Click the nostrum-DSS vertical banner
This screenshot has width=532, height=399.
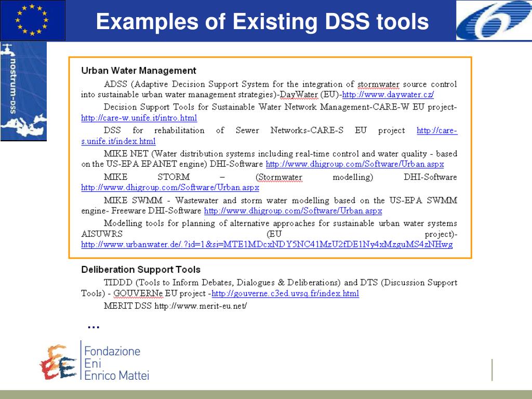(23, 91)
